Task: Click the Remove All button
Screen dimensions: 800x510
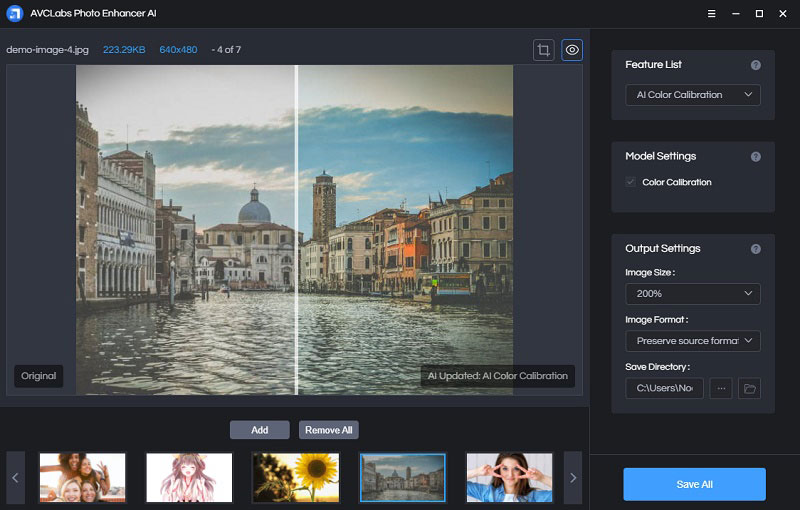Action: tap(329, 430)
